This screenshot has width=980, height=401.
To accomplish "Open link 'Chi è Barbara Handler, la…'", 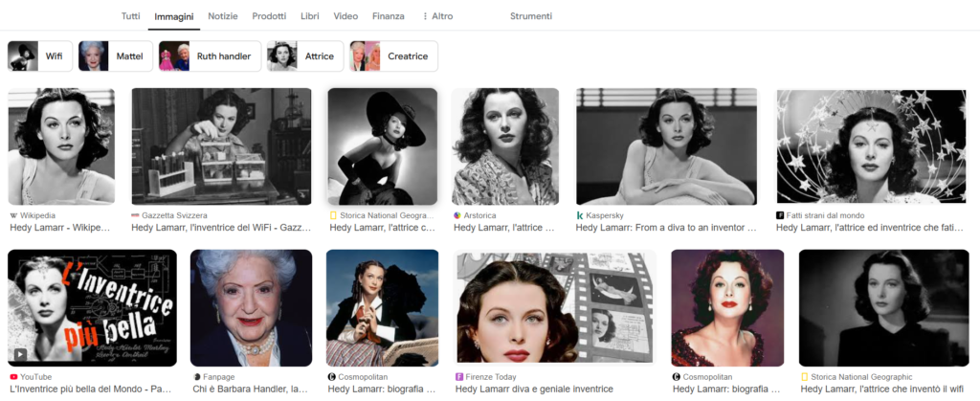I will (250, 390).
